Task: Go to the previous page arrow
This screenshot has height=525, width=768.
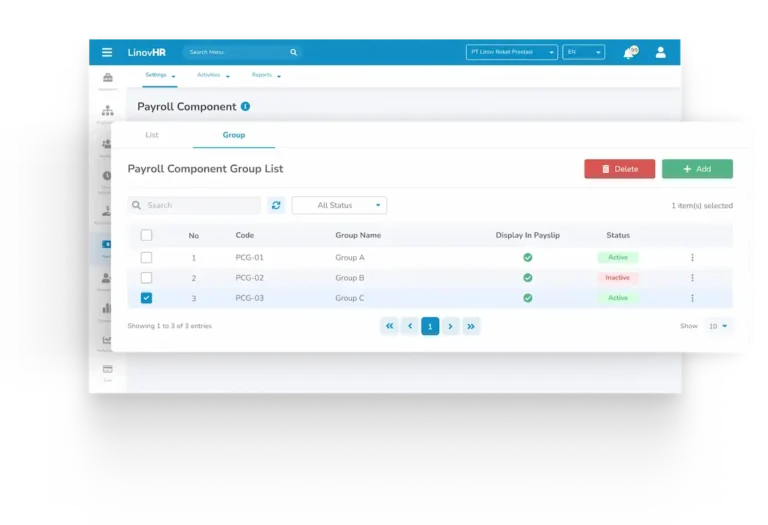Action: point(410,326)
